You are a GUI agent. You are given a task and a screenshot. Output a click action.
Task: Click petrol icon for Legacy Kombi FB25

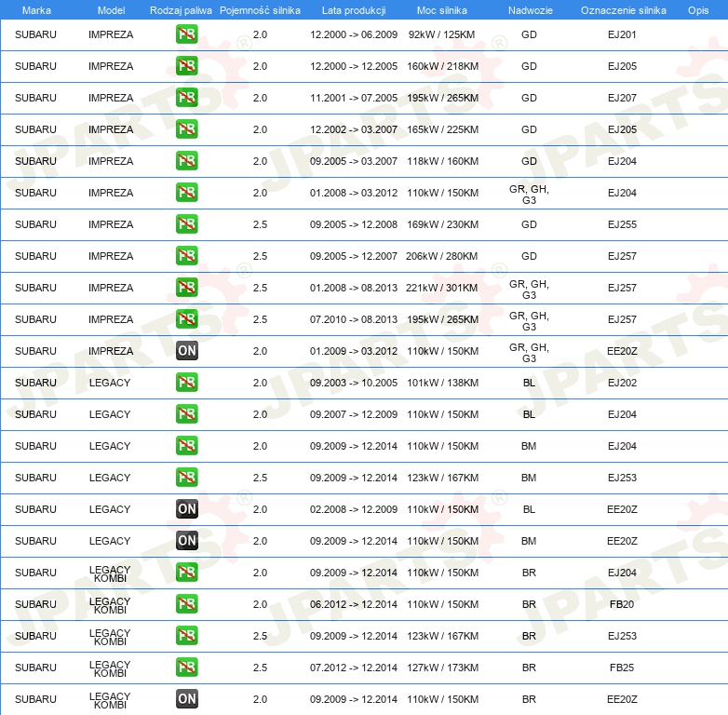tap(186, 668)
